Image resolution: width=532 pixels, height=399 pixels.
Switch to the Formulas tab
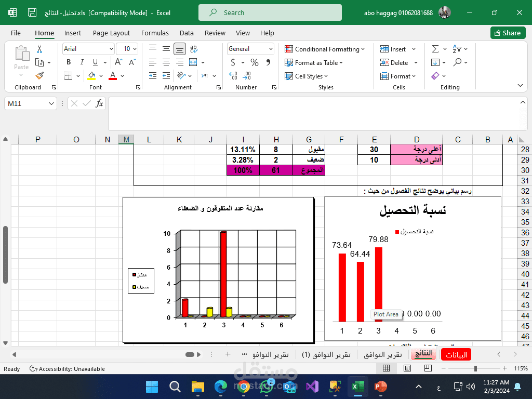155,33
